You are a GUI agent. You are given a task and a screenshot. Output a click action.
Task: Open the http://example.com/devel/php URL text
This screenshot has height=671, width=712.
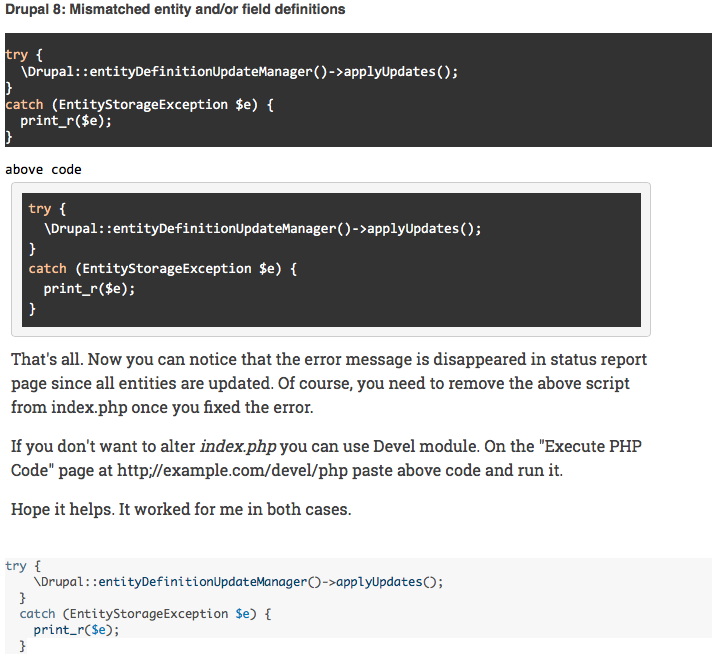pos(232,470)
